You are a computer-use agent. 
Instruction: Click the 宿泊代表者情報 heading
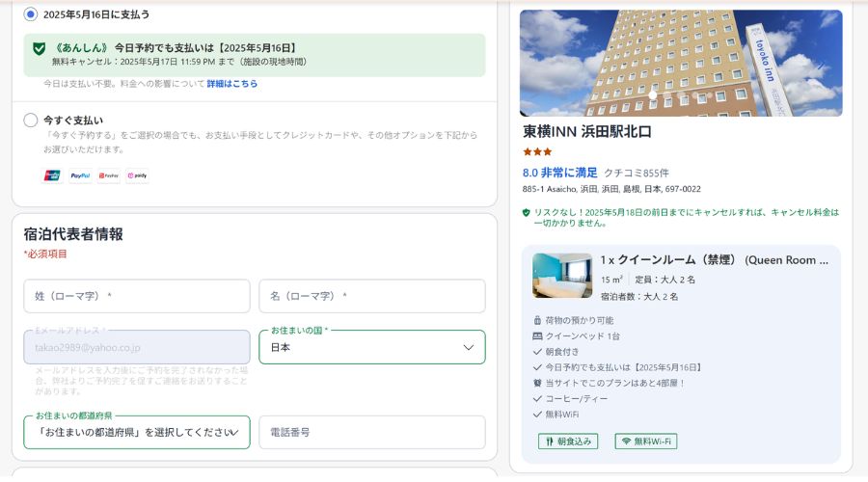73,234
